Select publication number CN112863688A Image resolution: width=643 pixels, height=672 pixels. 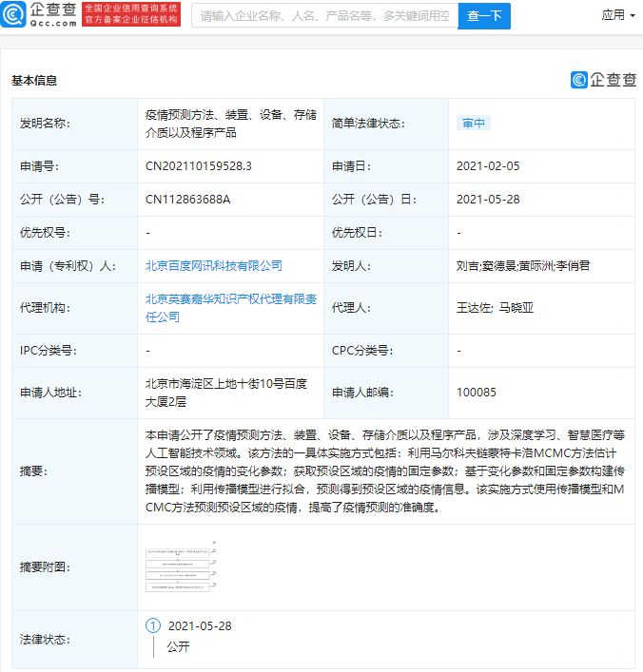point(188,200)
